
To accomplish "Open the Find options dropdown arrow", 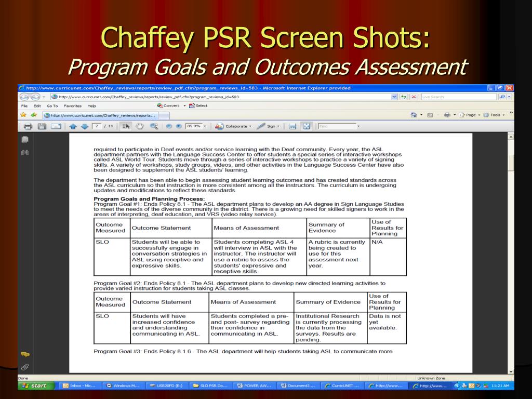I will pyautogui.click(x=358, y=126).
